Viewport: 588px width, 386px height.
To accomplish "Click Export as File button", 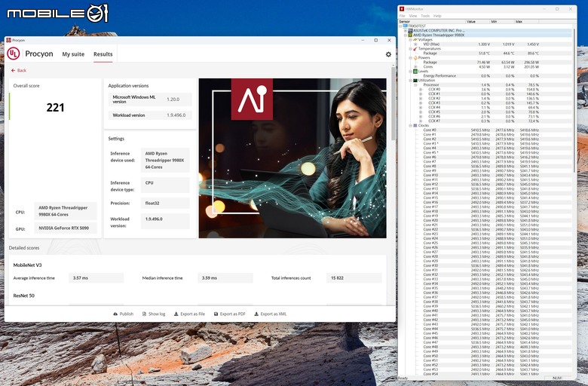I will tap(189, 314).
